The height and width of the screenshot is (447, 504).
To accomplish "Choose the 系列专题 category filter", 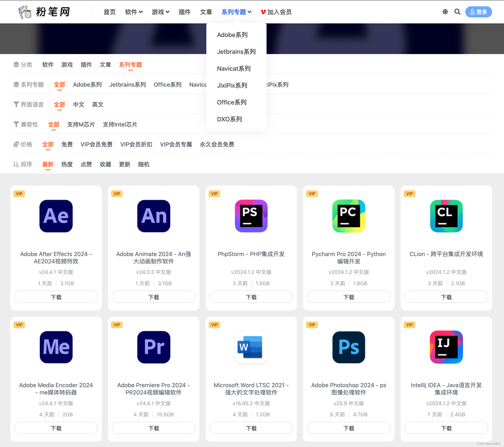I will click(130, 65).
